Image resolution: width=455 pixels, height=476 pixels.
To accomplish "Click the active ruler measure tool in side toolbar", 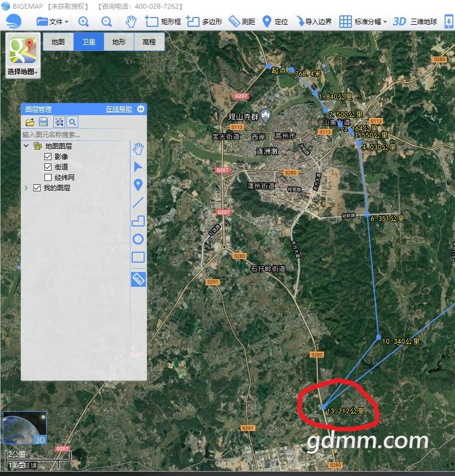I will click(138, 279).
